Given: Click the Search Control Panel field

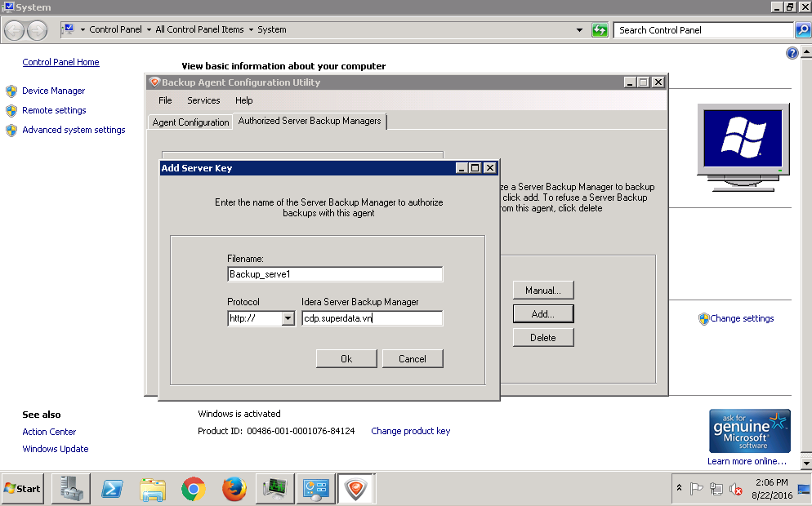Looking at the screenshot, I should pos(704,30).
